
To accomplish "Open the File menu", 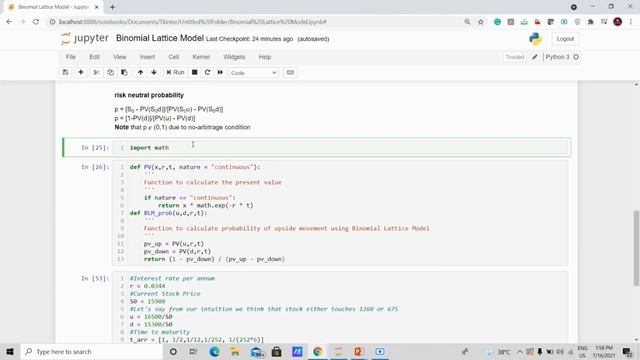I will pos(71,57).
